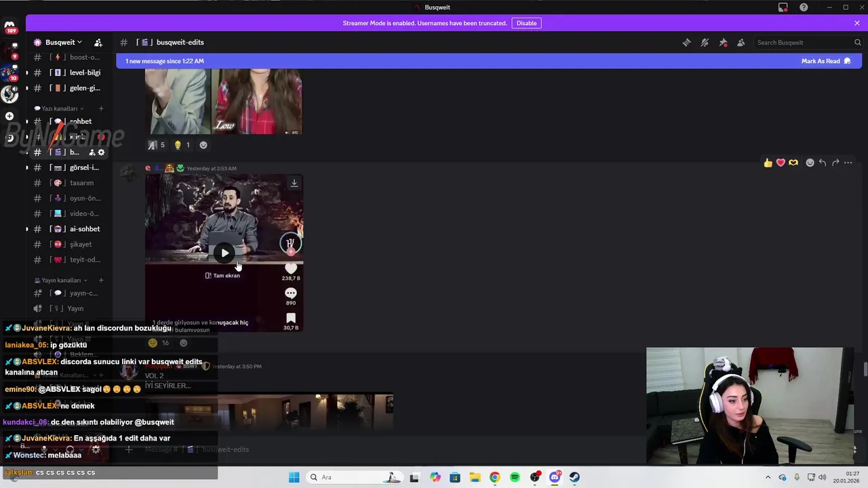The width and height of the screenshot is (868, 488).
Task: Click invite icon on selected channel row
Action: tap(92, 152)
